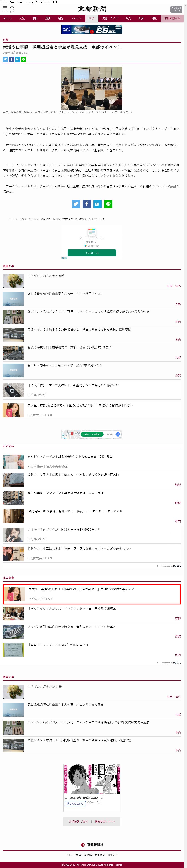Click the search magnifier icon

[13, 8]
